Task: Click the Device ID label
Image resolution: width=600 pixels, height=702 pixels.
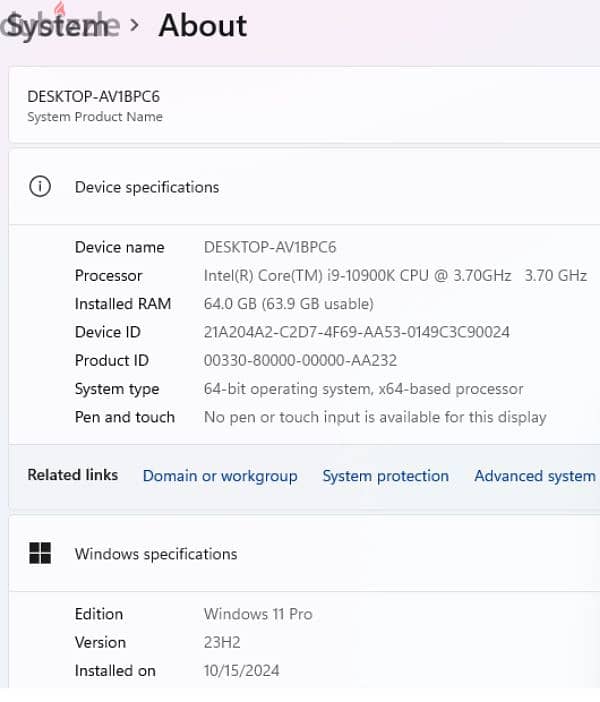Action: tap(108, 332)
